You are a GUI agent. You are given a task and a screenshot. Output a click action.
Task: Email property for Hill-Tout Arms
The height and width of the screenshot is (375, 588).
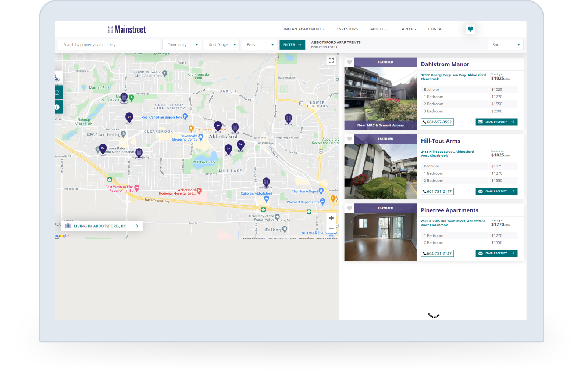tap(496, 191)
